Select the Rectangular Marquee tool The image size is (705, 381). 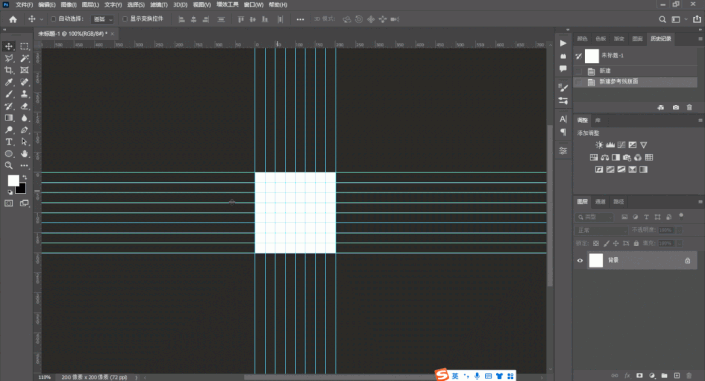(x=24, y=46)
